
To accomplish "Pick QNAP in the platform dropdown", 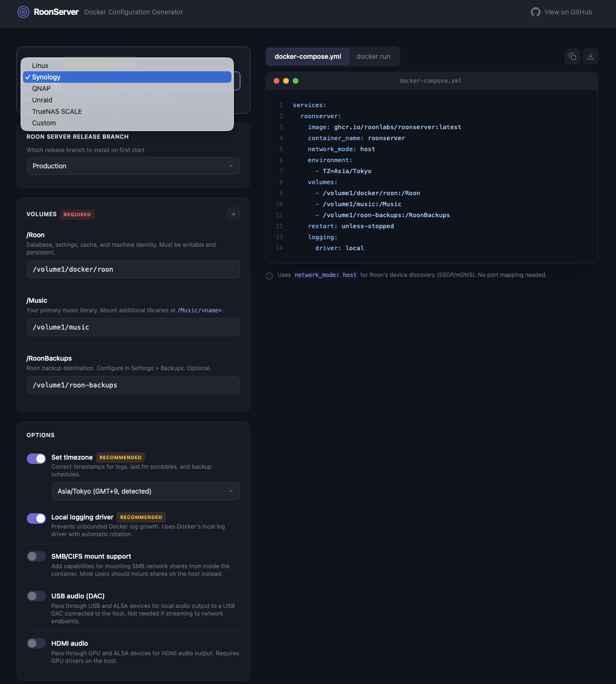I will point(41,88).
